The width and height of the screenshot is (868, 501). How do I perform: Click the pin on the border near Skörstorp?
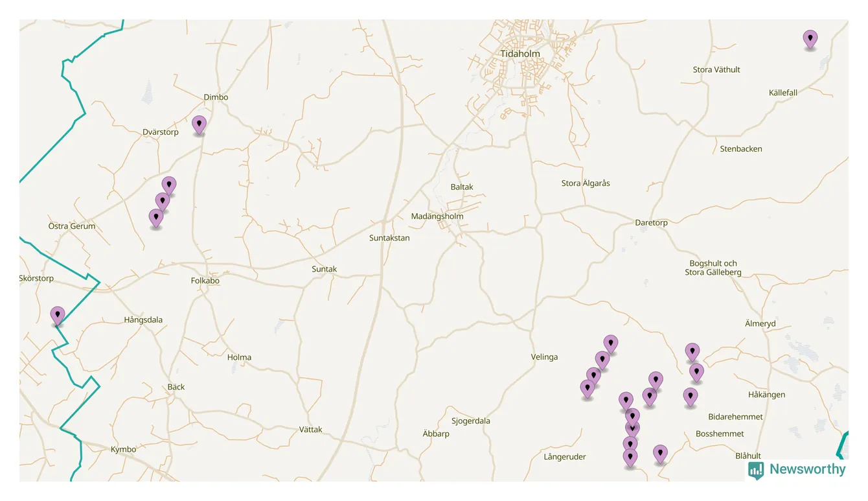[58, 315]
